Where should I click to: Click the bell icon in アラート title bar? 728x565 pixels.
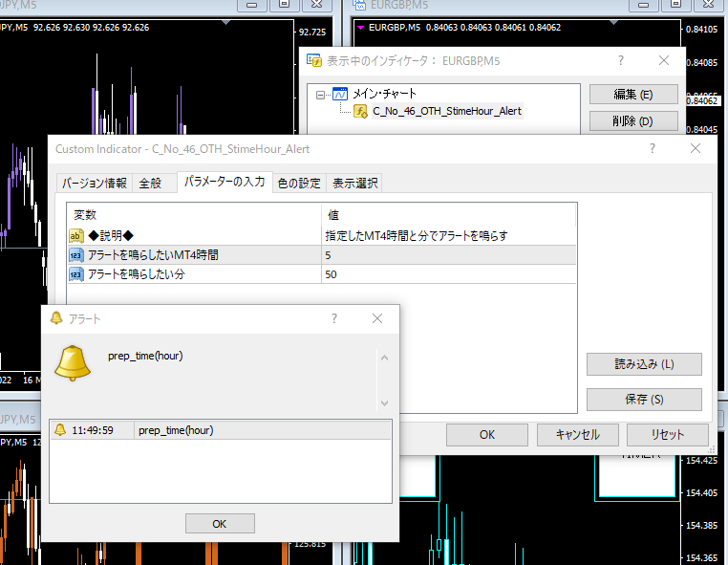coord(56,318)
